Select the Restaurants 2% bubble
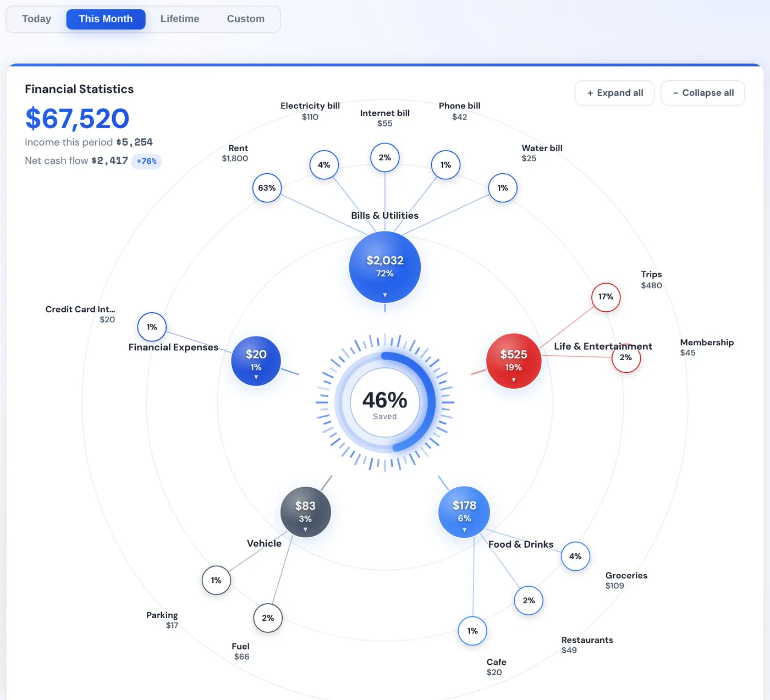Image resolution: width=770 pixels, height=700 pixels. (529, 600)
